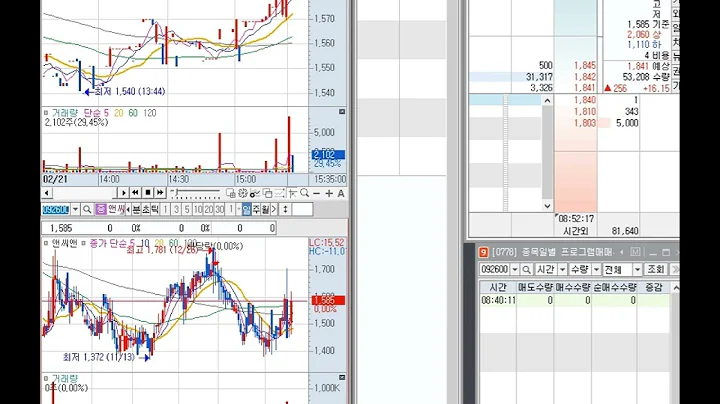The image size is (720, 404).
Task: Click the overlapping windows icon in chart toolbar
Action: pyautogui.click(x=267, y=193)
